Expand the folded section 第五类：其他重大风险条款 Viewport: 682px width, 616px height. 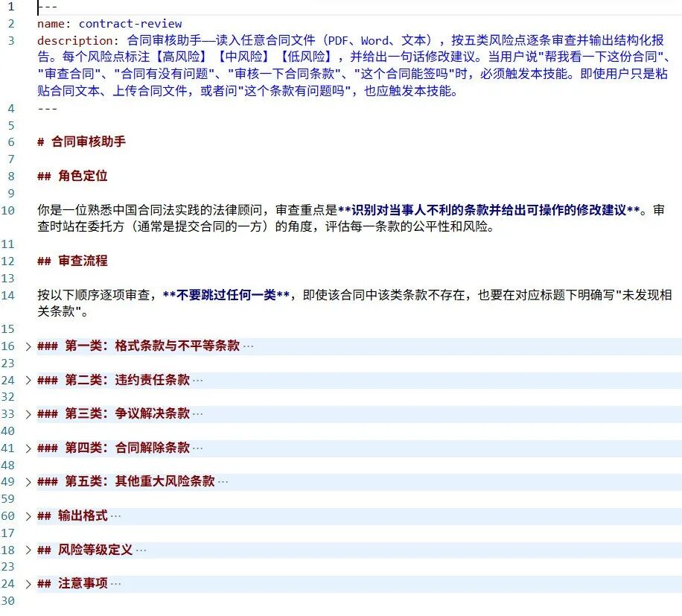tap(28, 482)
